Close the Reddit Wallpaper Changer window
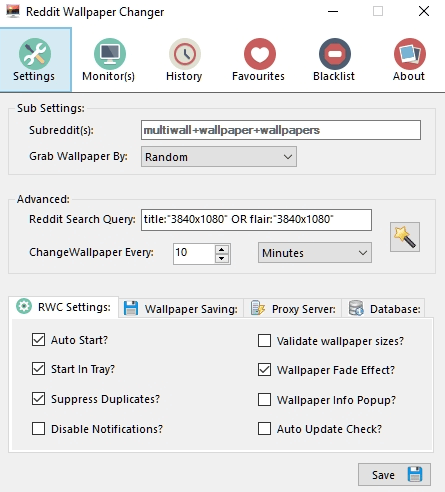The height and width of the screenshot is (492, 445). [x=424, y=11]
